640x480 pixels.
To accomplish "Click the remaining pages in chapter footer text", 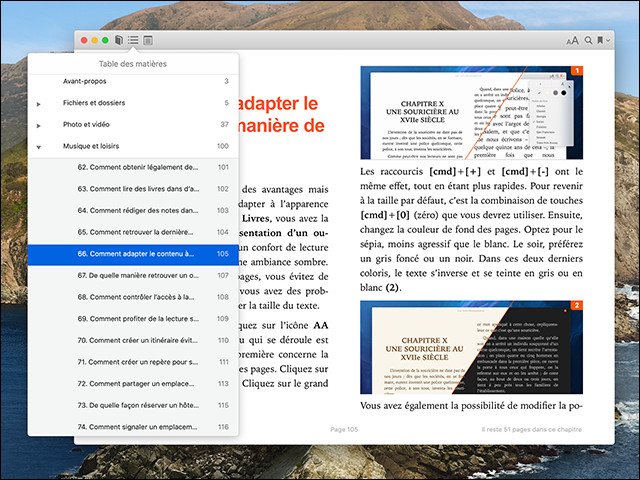I will coord(531,429).
